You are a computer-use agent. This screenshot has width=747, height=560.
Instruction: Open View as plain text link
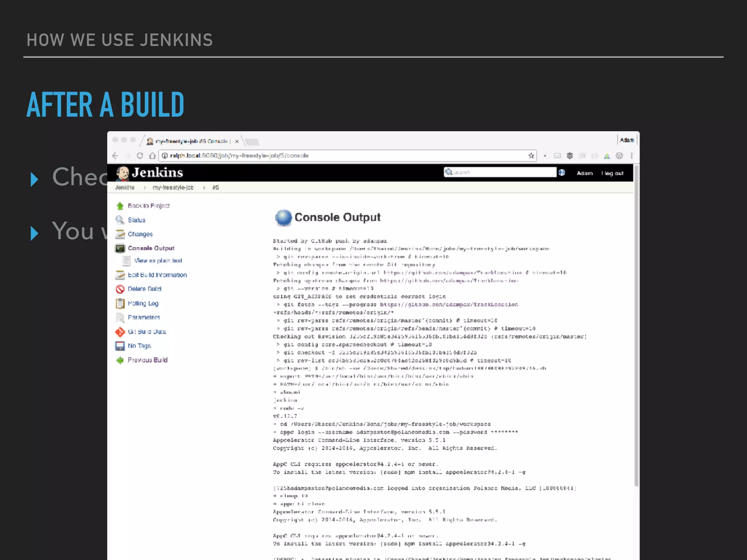[x=158, y=261]
